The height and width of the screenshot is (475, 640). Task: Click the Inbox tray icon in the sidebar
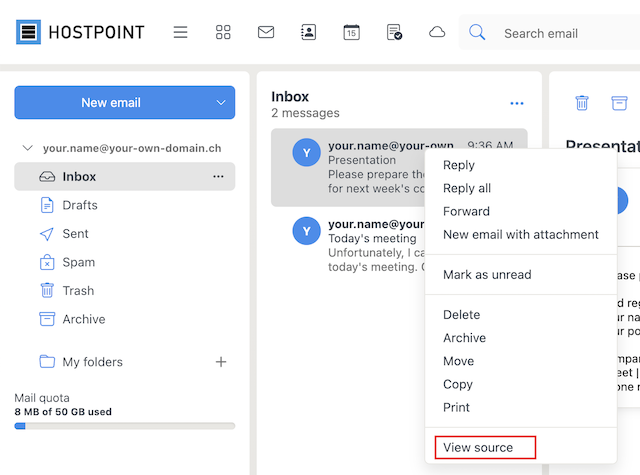click(47, 176)
